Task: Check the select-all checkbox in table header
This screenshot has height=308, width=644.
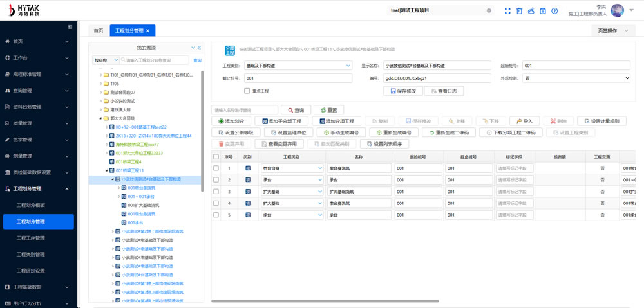Action: [x=216, y=156]
